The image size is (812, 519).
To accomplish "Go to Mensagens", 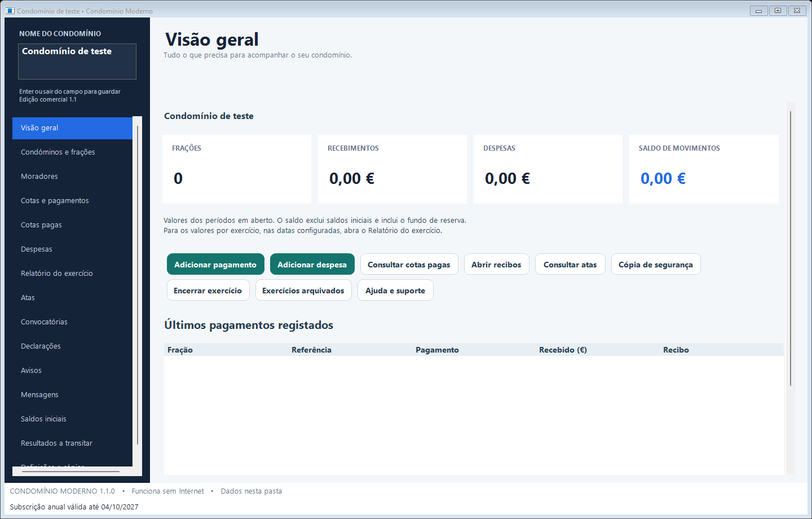I will (72, 395).
